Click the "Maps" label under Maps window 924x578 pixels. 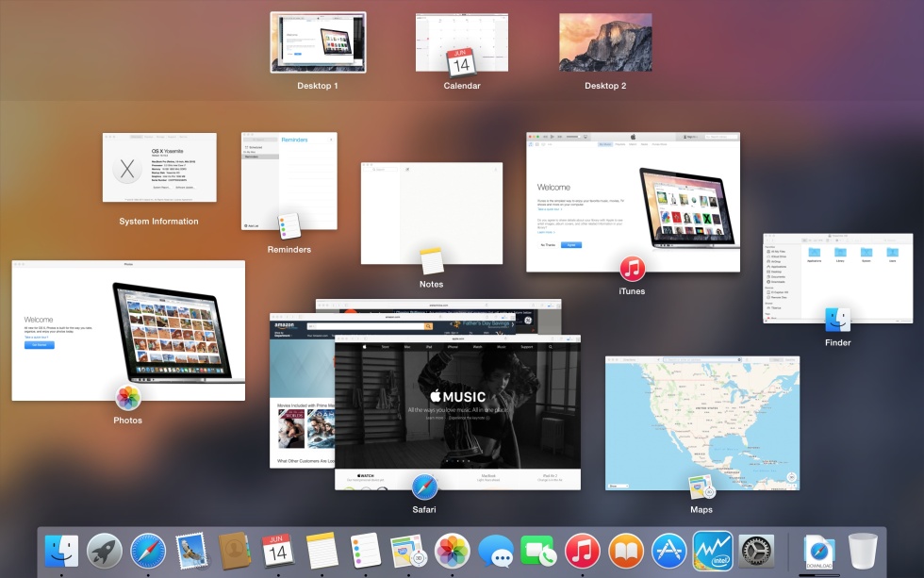pyautogui.click(x=701, y=510)
